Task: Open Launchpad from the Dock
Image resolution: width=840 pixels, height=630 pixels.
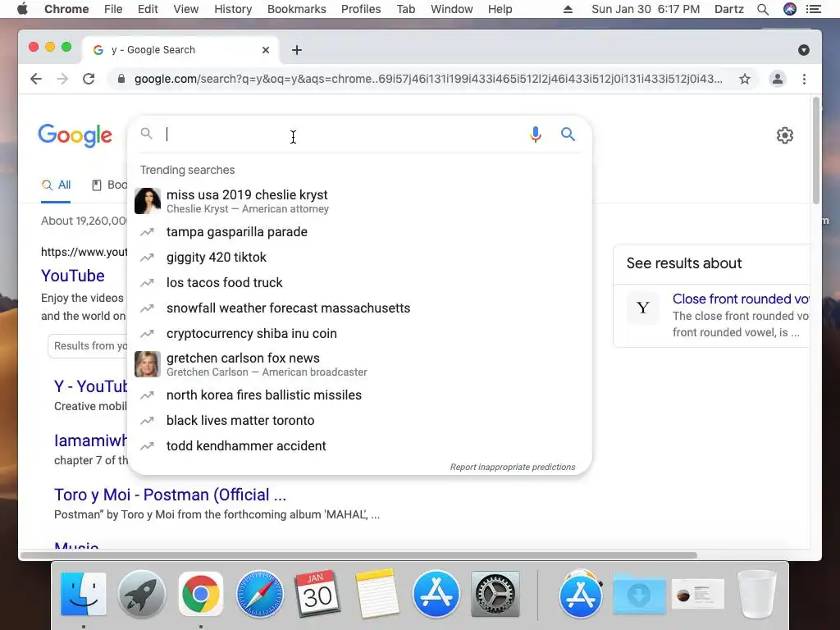Action: click(142, 594)
